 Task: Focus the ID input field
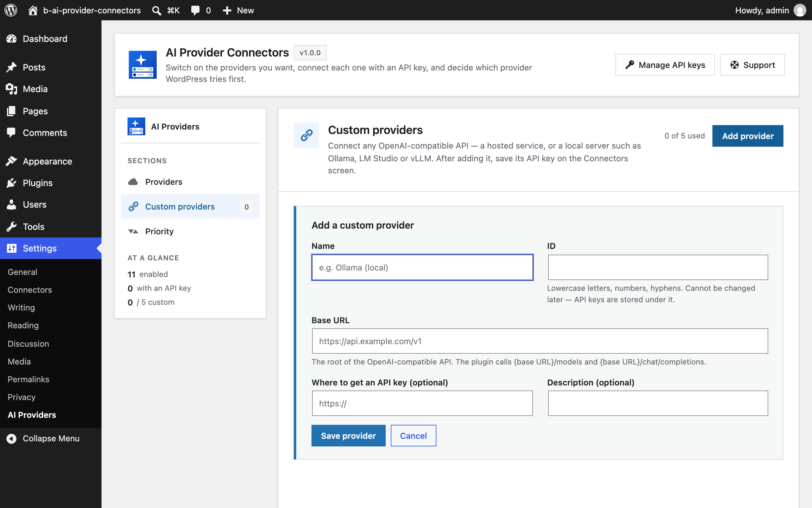pos(658,267)
